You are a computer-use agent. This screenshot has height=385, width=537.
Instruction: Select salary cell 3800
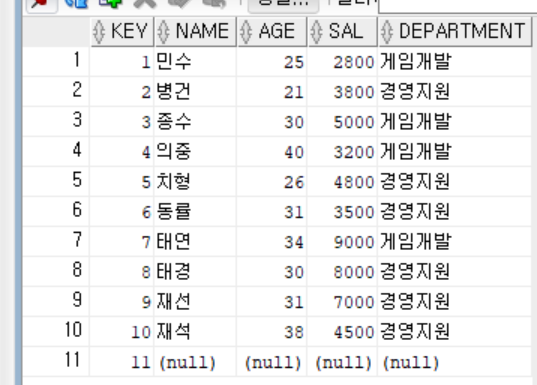coord(342,92)
